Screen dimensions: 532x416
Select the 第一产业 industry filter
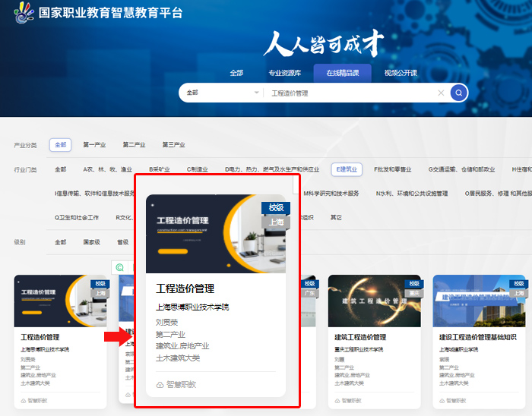pyautogui.click(x=94, y=144)
